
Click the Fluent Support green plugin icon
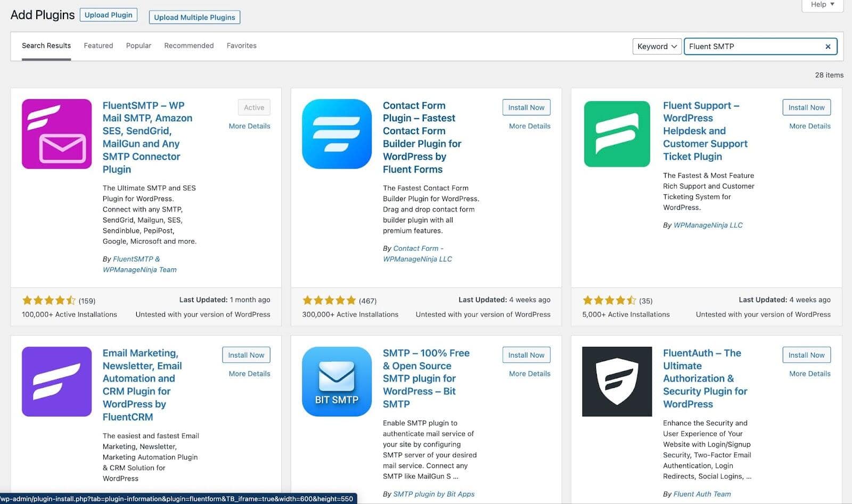click(617, 134)
